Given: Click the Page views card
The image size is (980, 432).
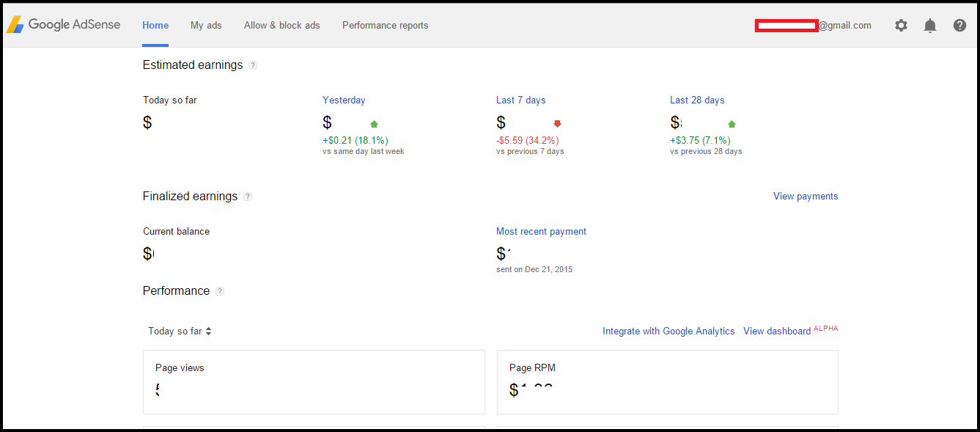Looking at the screenshot, I should tap(314, 382).
